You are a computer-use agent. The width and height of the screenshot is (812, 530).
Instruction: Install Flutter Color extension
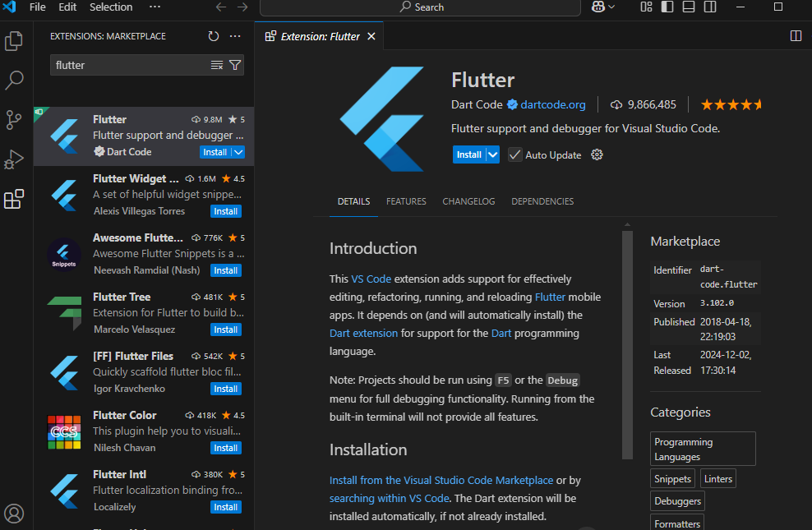(226, 448)
